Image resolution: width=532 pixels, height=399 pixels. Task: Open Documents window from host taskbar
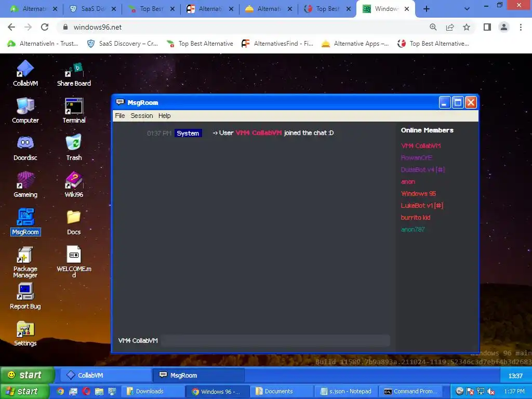click(x=282, y=391)
